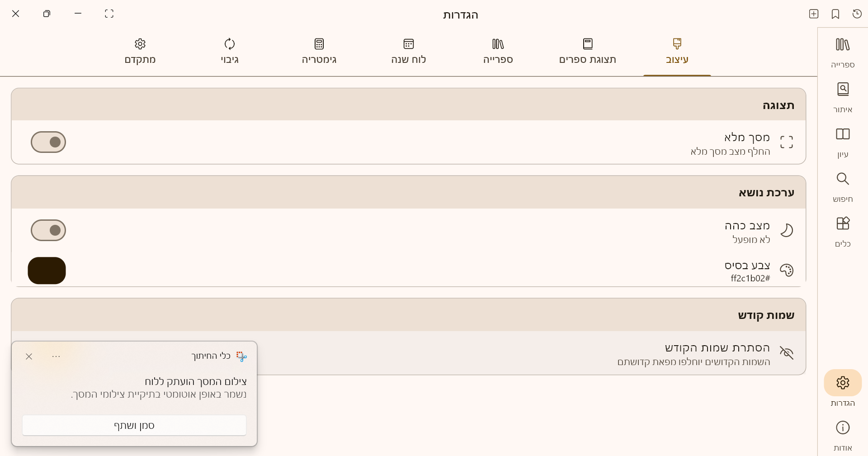
Task: Click the צבע בסיס dark brown color swatch
Action: pyautogui.click(x=47, y=271)
